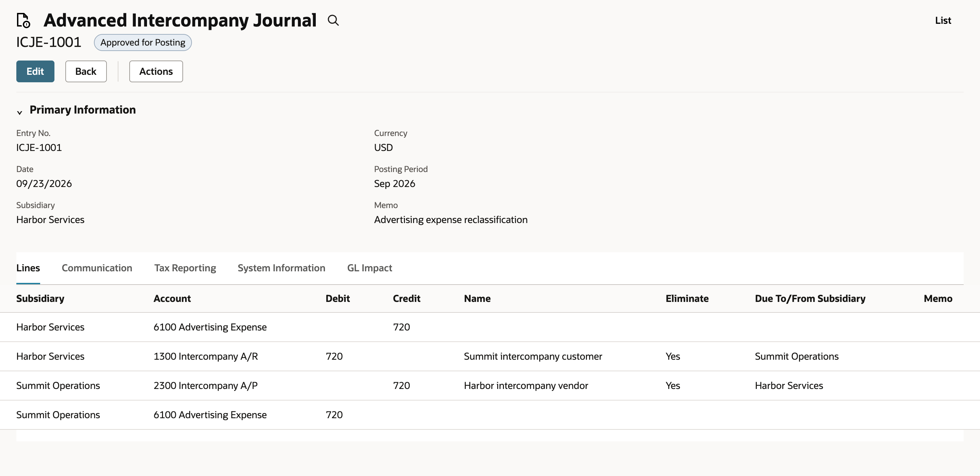Click the Eliminate column header
Image resolution: width=980 pixels, height=476 pixels.
click(687, 299)
